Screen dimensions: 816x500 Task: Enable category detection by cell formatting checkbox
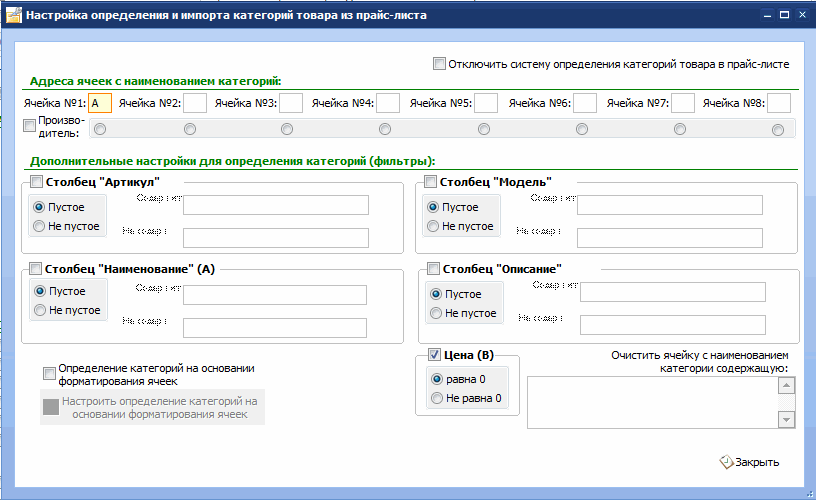pyautogui.click(x=49, y=374)
